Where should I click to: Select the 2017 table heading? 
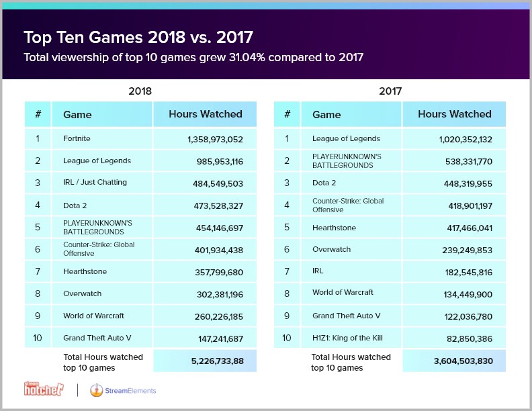point(390,90)
